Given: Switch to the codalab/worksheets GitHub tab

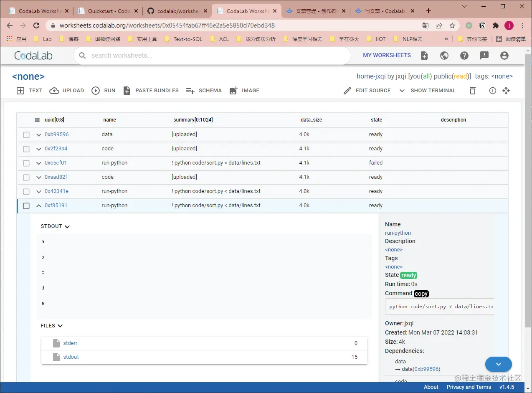Looking at the screenshot, I should point(177,11).
